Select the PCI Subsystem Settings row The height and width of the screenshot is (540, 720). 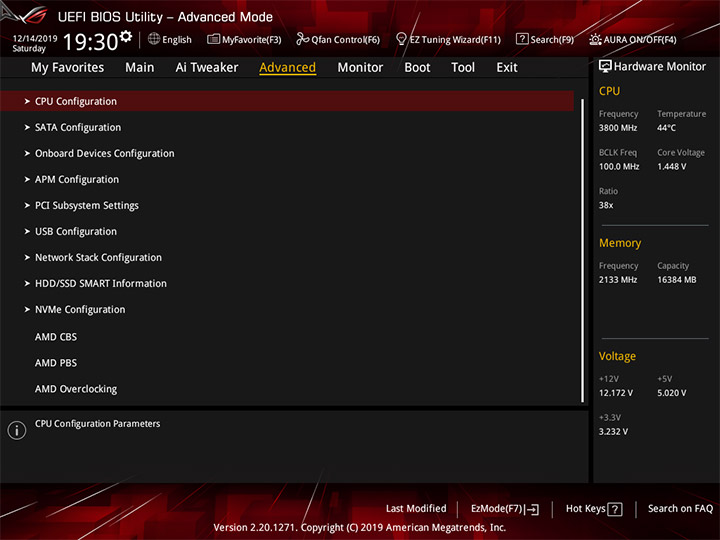[x=287, y=205]
